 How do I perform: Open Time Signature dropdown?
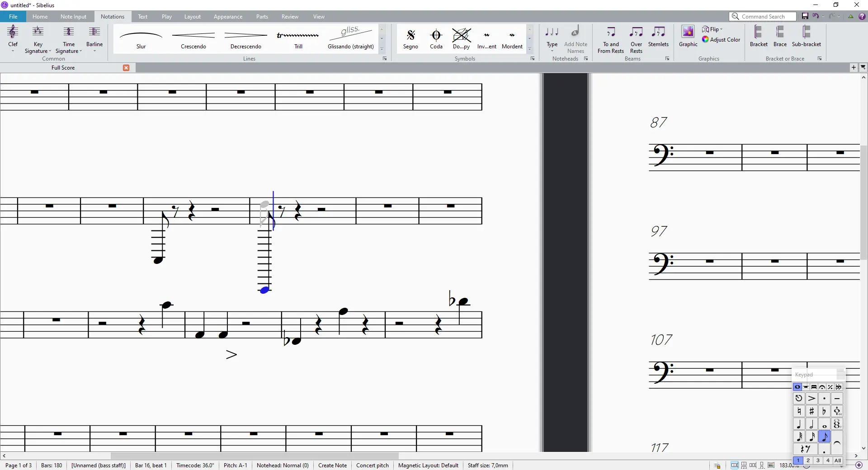pos(69,39)
